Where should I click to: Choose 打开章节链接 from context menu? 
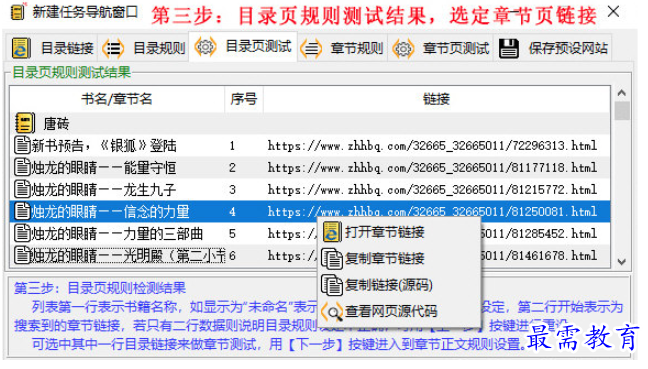tap(399, 232)
